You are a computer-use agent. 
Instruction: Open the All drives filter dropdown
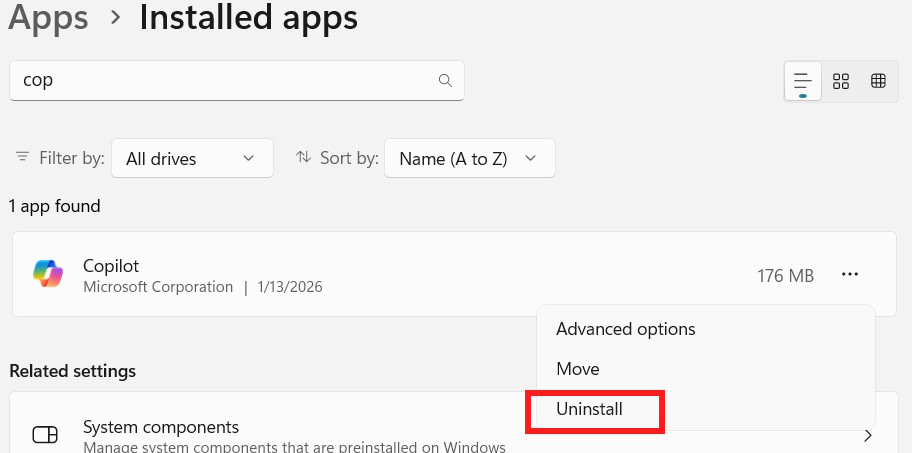tap(192, 158)
